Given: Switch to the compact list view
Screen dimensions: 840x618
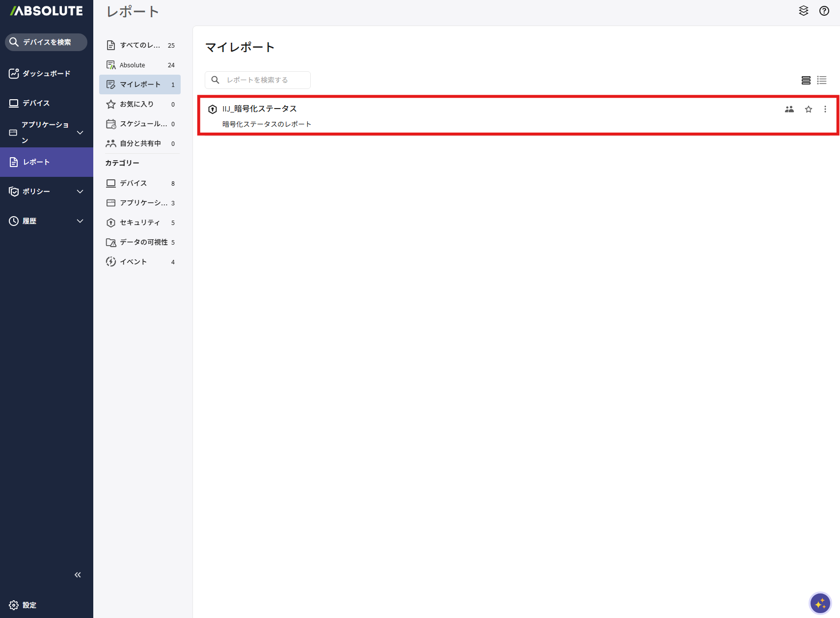Looking at the screenshot, I should coord(821,80).
